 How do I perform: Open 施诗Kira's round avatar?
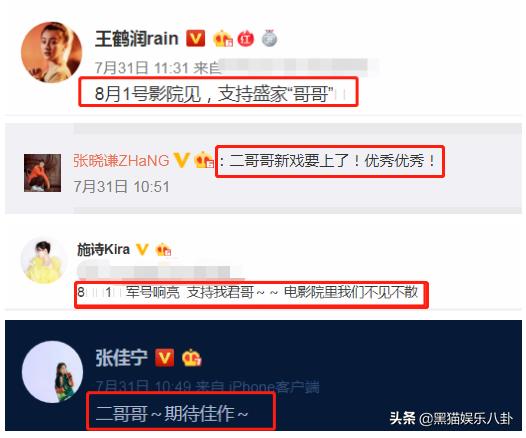[44, 261]
